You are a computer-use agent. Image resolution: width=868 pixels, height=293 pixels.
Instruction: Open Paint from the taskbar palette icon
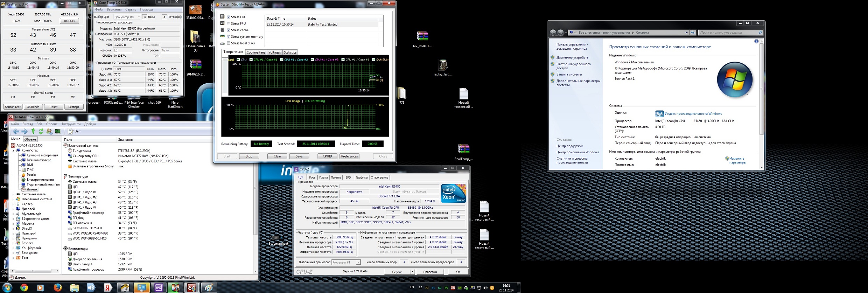[209, 288]
